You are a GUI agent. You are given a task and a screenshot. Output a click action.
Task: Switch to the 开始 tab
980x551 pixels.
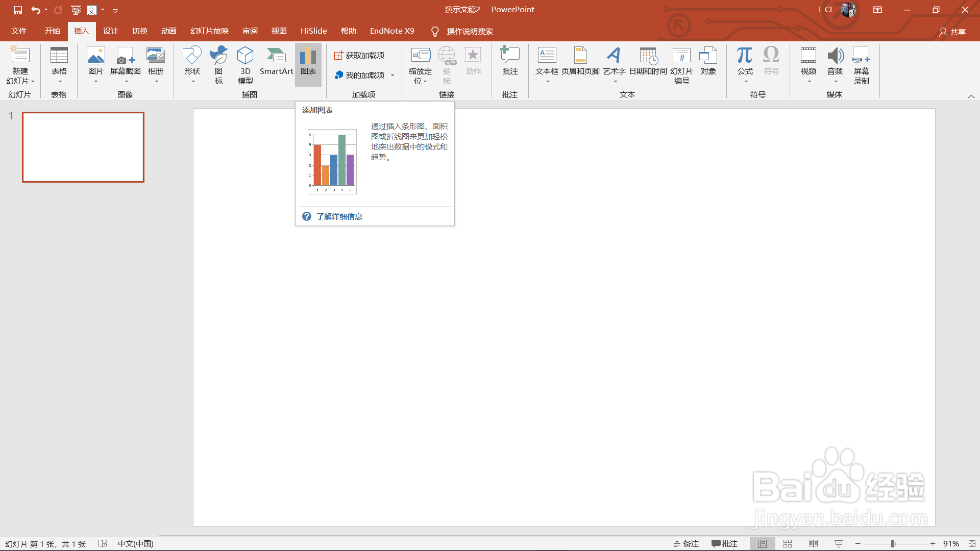53,31
